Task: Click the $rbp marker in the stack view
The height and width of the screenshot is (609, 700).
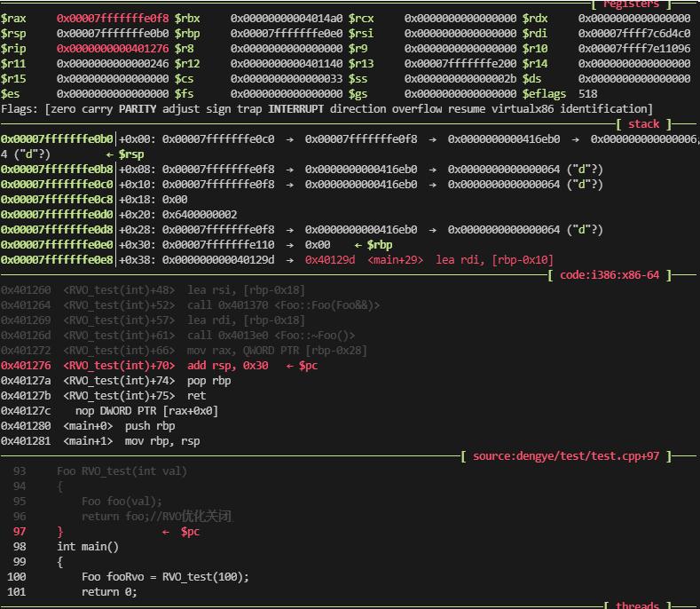Action: click(x=380, y=245)
